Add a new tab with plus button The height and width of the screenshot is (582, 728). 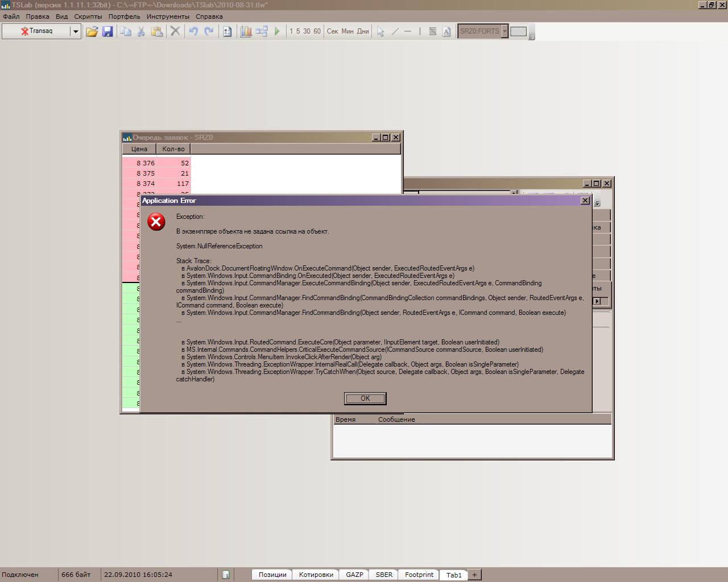coord(474,575)
